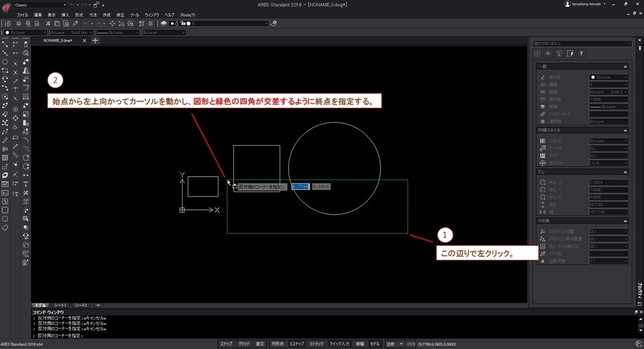Collapse the 一般 section in Properties
This screenshot has width=644, height=349.
coord(625,66)
